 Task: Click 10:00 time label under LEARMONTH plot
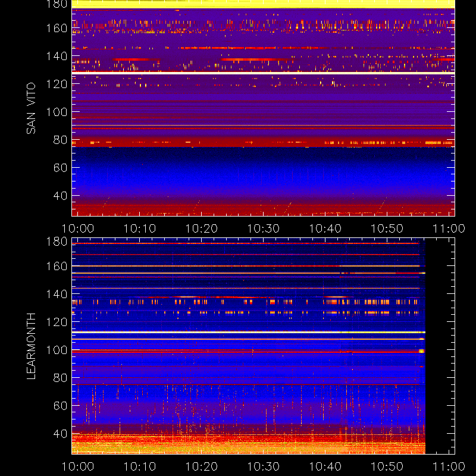[x=78, y=466]
